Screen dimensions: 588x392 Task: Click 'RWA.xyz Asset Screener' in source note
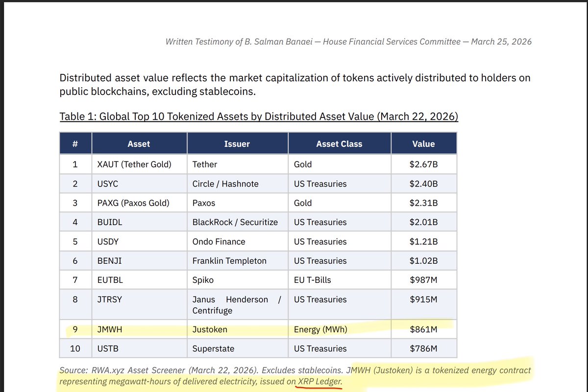(137, 370)
